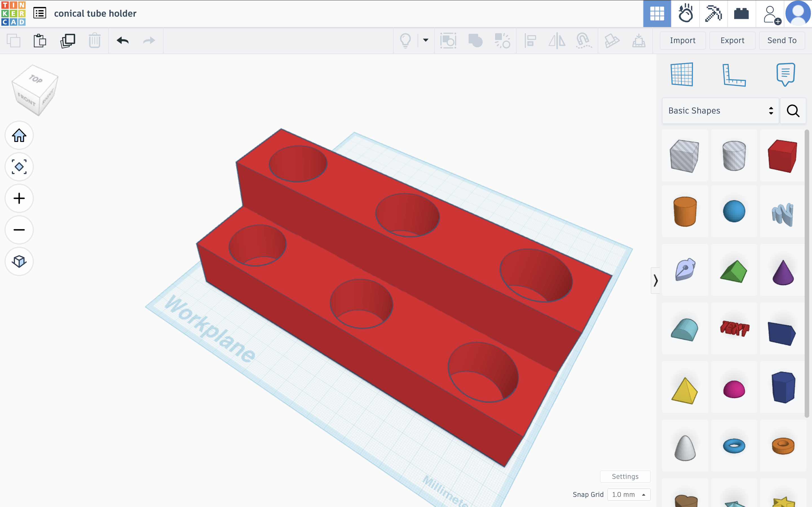Select the Mirror tool
Viewport: 812px width, 507px height.
tap(557, 40)
